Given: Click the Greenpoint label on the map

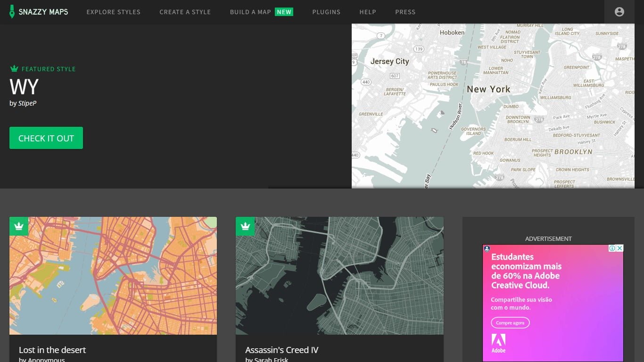Looking at the screenshot, I should 577,67.
